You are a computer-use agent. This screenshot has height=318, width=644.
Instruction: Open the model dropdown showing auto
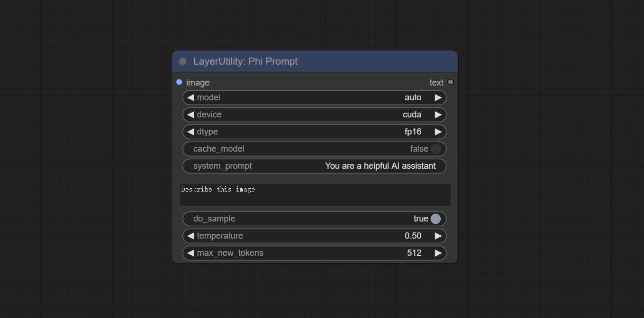pos(314,97)
